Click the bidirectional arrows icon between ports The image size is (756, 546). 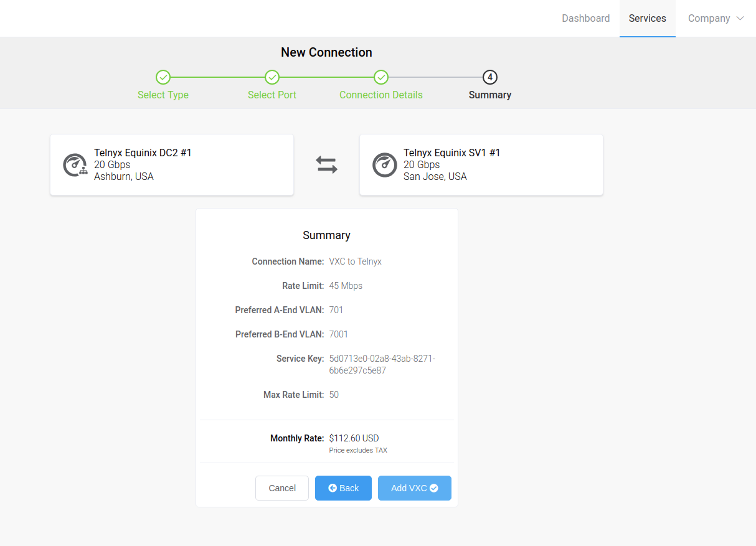[326, 165]
